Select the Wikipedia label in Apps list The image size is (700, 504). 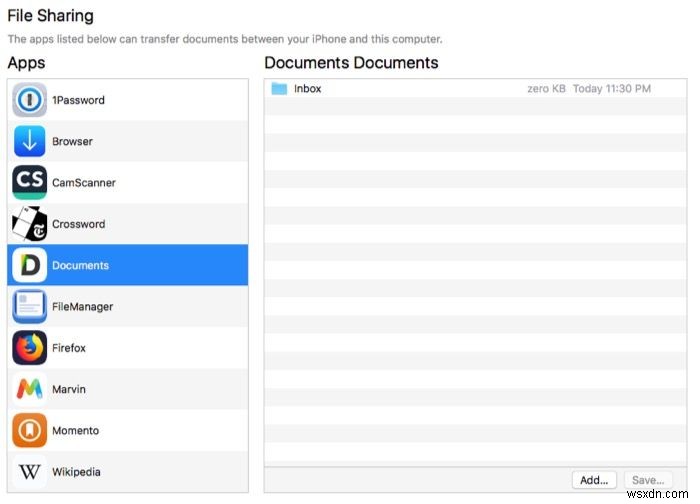76,472
